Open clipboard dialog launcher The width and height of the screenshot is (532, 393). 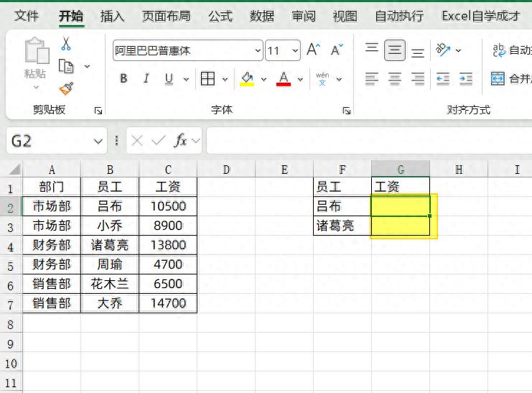(98, 111)
